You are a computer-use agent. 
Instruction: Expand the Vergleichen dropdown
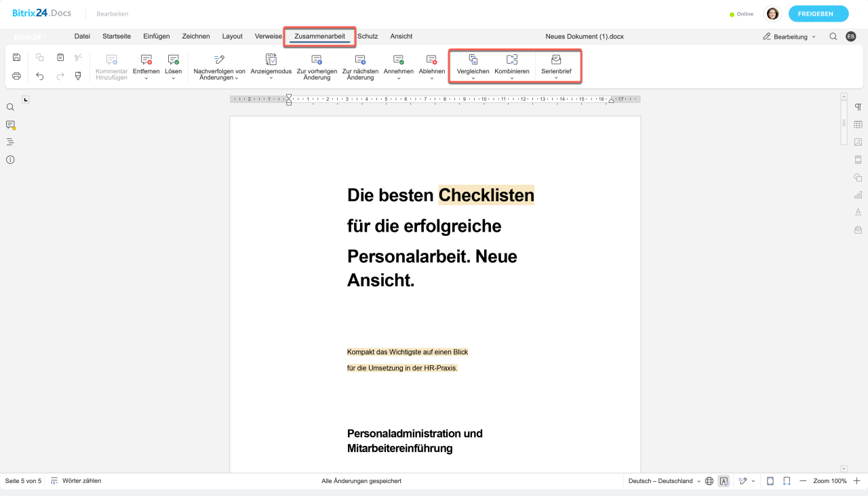coord(473,79)
